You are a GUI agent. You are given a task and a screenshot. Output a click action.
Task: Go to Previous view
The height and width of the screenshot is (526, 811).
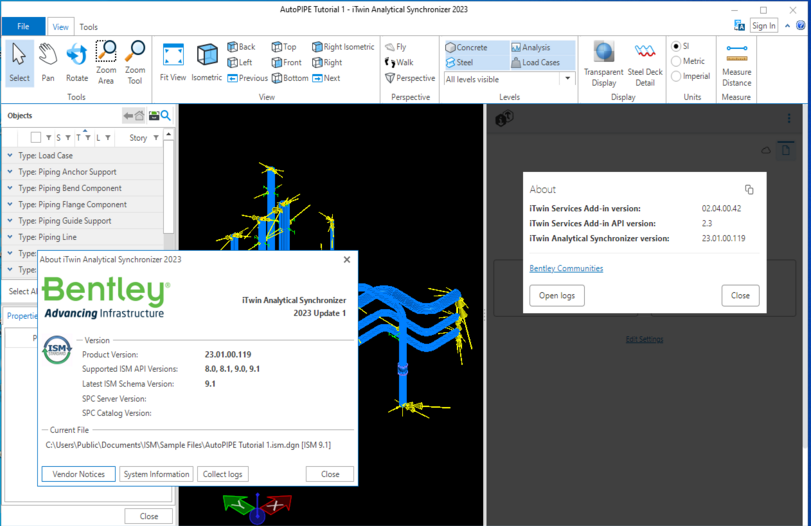[247, 78]
